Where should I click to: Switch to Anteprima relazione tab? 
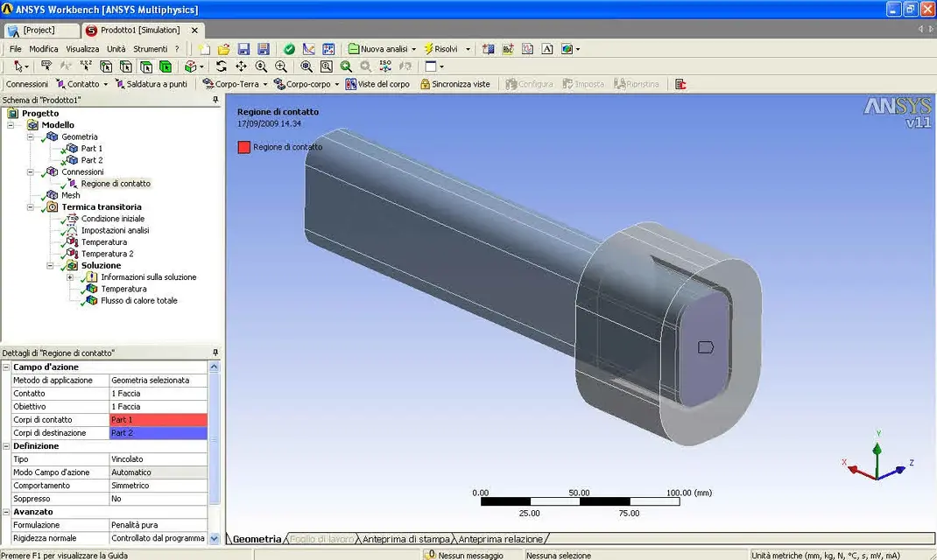point(500,538)
